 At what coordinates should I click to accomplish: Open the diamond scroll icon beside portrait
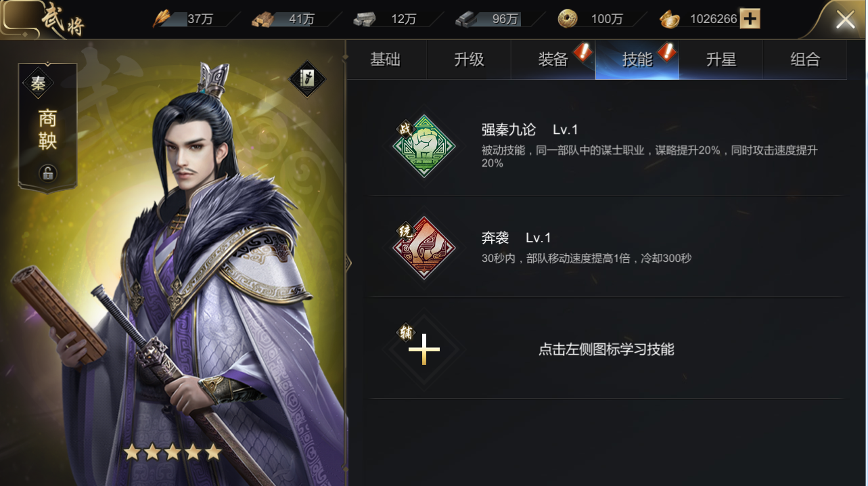coord(307,79)
